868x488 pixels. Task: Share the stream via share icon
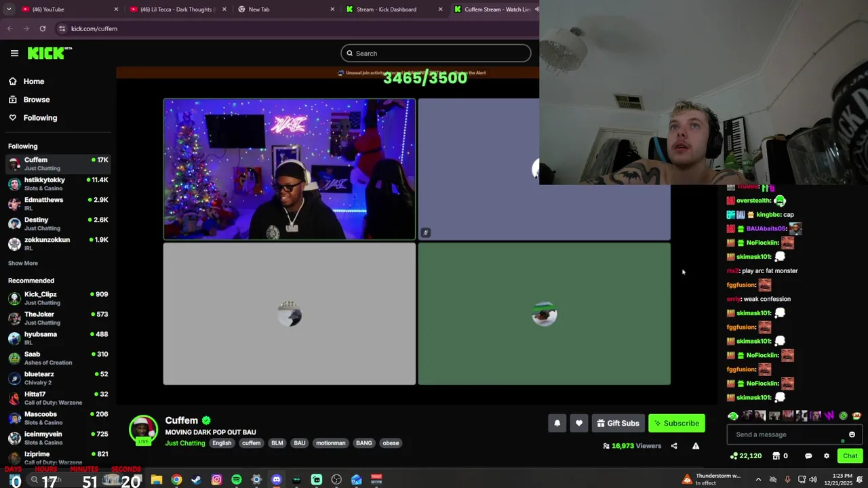pos(674,446)
